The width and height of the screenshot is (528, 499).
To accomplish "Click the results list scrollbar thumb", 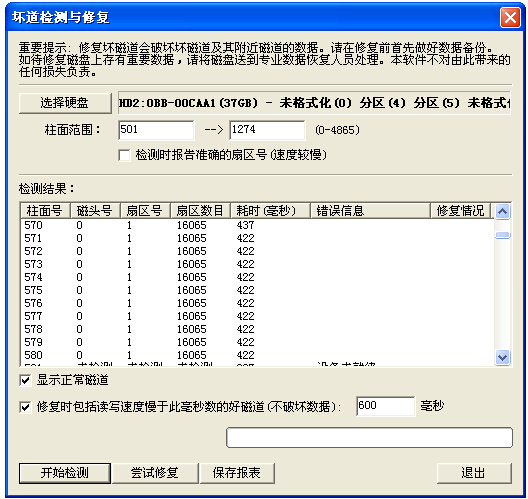I will pyautogui.click(x=503, y=235).
